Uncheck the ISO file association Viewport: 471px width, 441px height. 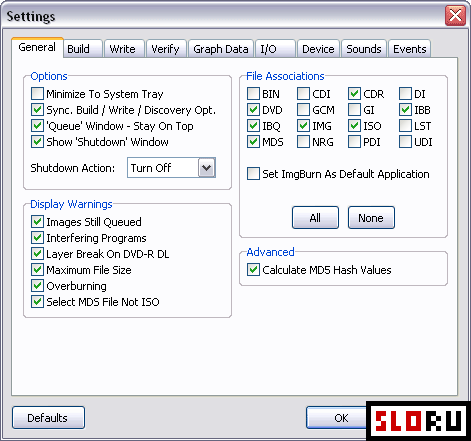point(354,126)
